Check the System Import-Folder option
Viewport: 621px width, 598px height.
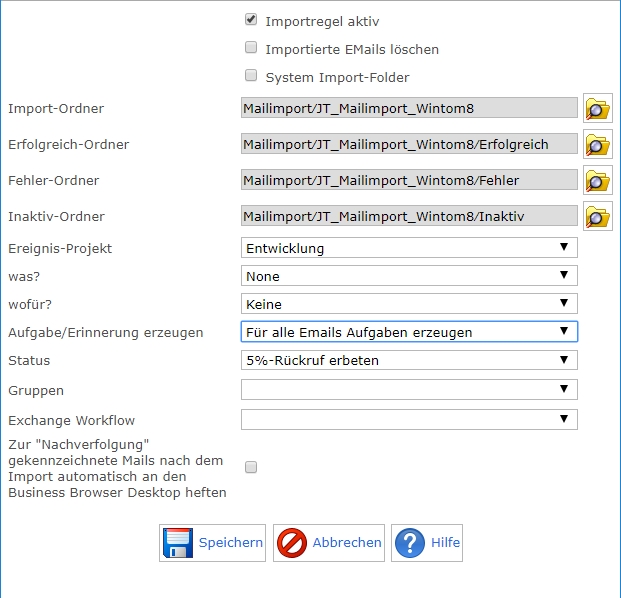[x=251, y=76]
